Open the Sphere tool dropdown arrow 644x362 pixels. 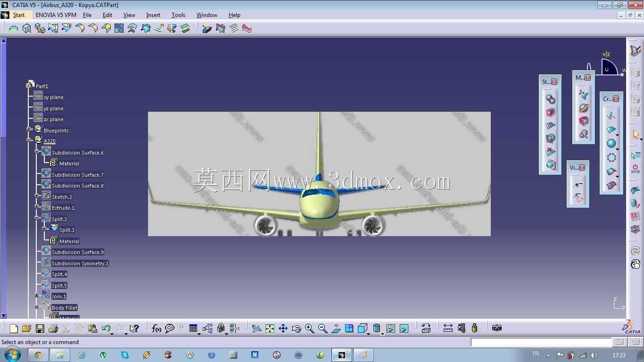(x=617, y=149)
